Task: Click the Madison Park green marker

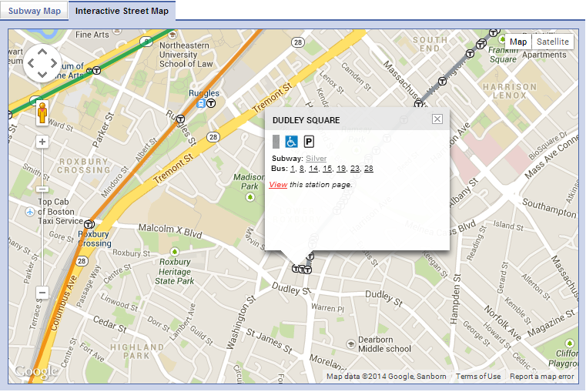Action: coord(250,196)
